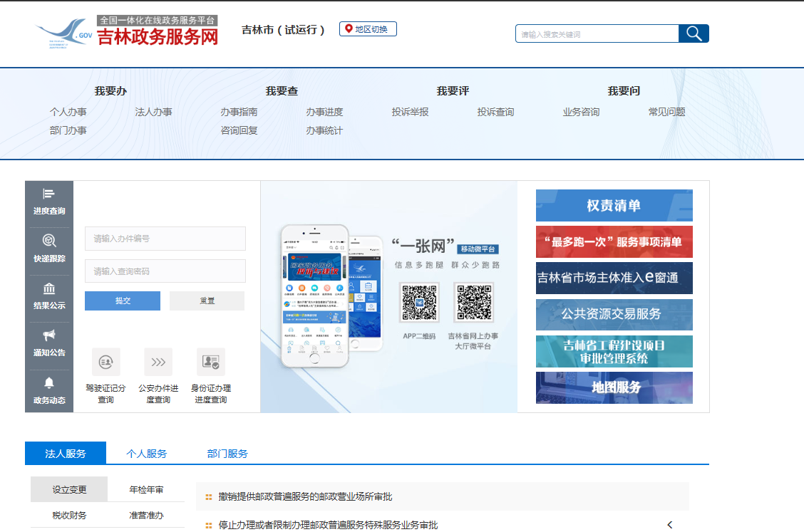Click the 身份证办理进度查询 icon
This screenshot has height=532, width=804.
click(211, 362)
